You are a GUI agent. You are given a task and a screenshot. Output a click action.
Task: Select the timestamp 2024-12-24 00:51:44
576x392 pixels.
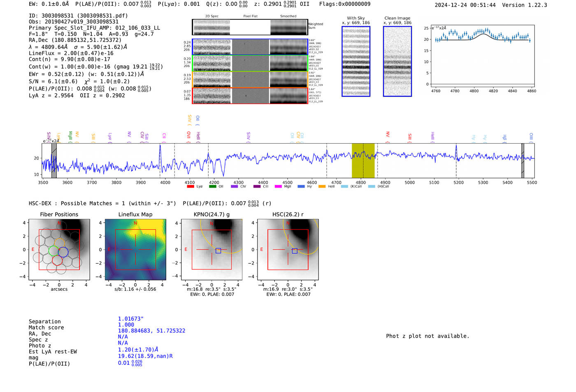[x=465, y=5]
